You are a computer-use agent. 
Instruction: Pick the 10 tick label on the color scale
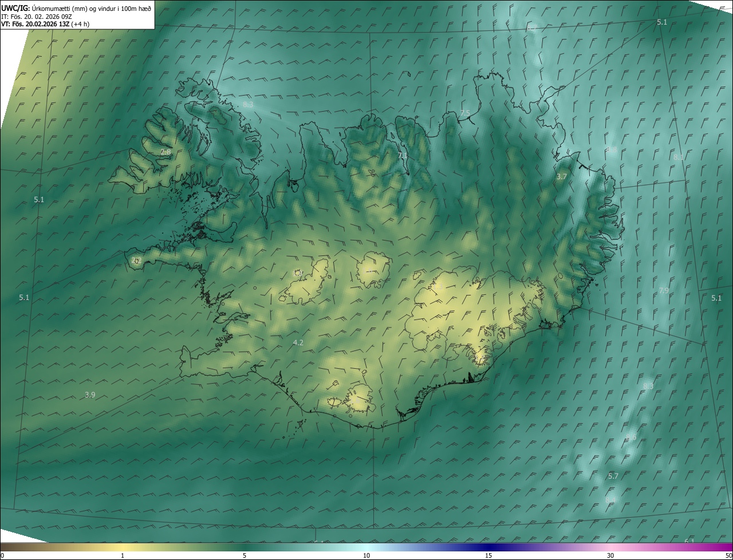pyautogui.click(x=366, y=555)
